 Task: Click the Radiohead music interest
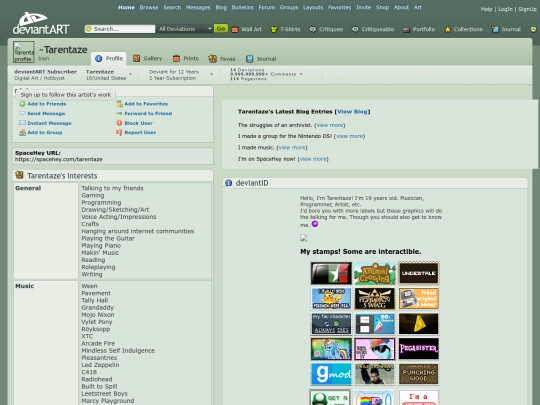97,379
